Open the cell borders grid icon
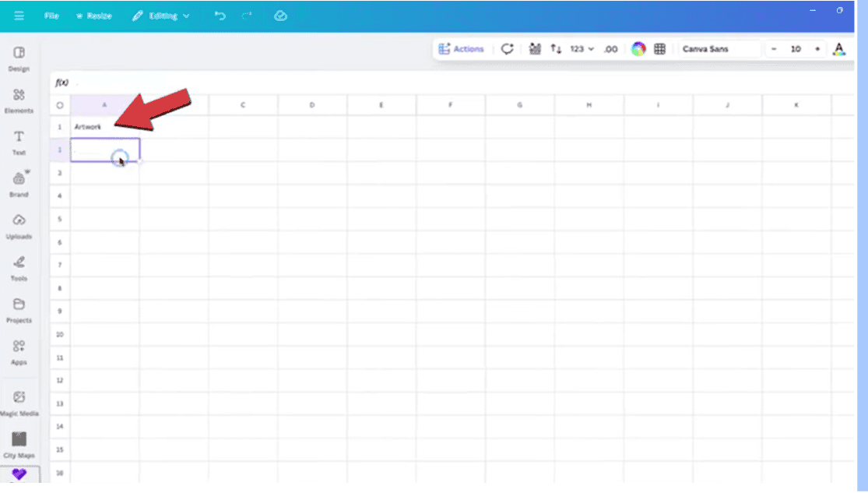Image resolution: width=868 pixels, height=493 pixels. pos(660,49)
